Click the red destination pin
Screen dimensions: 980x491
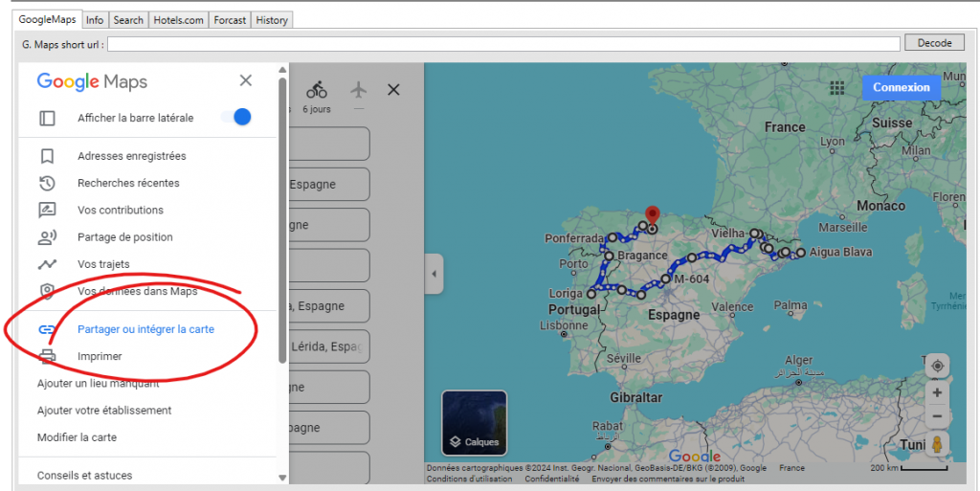pyautogui.click(x=652, y=216)
